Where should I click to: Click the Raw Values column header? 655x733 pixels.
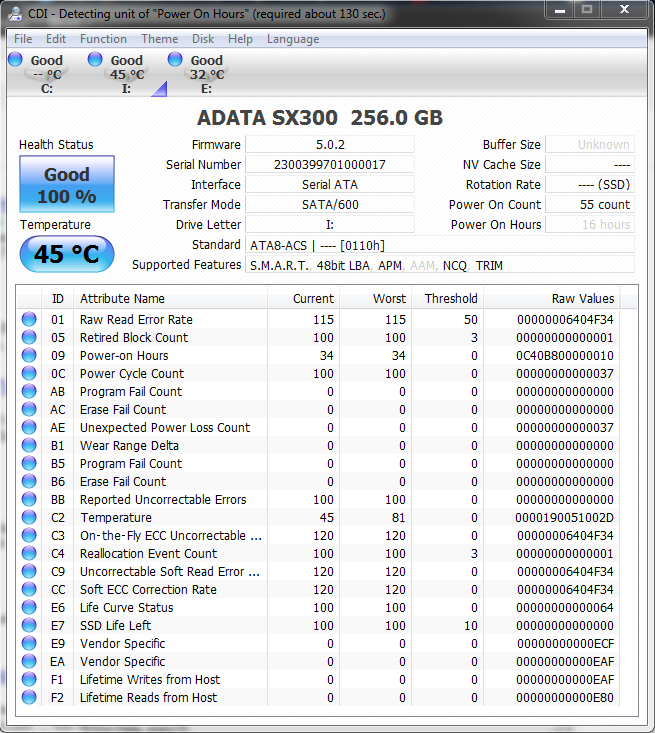pos(582,299)
